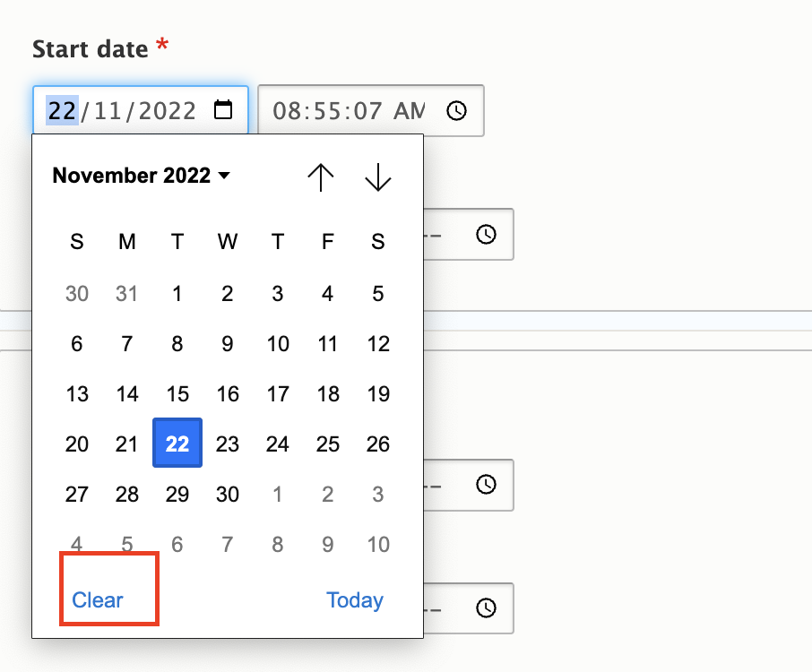Viewport: 812px width, 672px height.
Task: Click the clock icon in Start time field
Action: [x=457, y=110]
